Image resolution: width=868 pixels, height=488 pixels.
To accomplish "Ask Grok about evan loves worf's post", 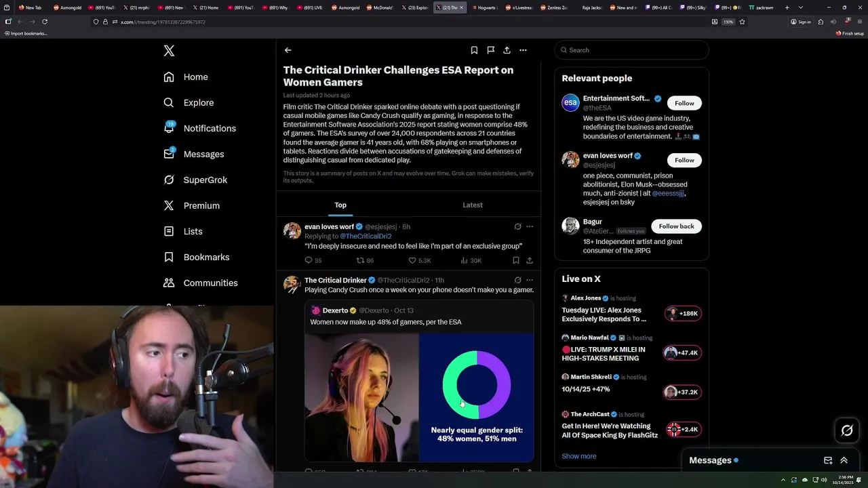I will click(517, 226).
